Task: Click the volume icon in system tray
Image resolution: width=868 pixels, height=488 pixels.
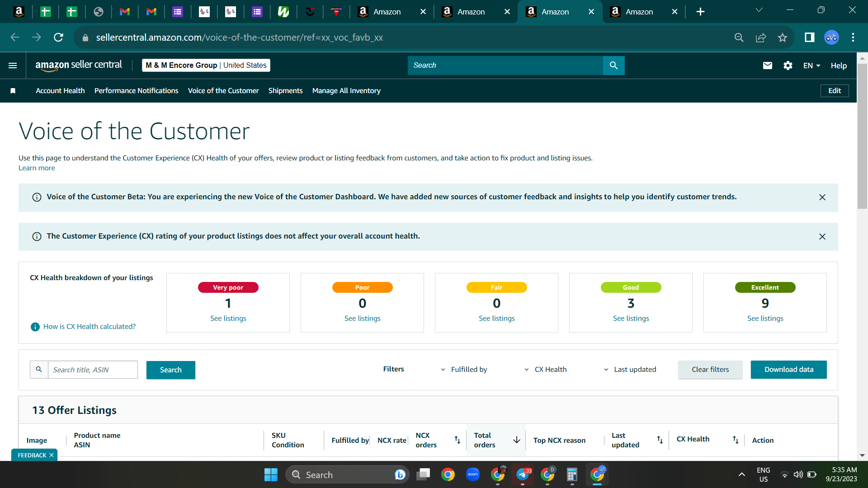Action: 798,474
